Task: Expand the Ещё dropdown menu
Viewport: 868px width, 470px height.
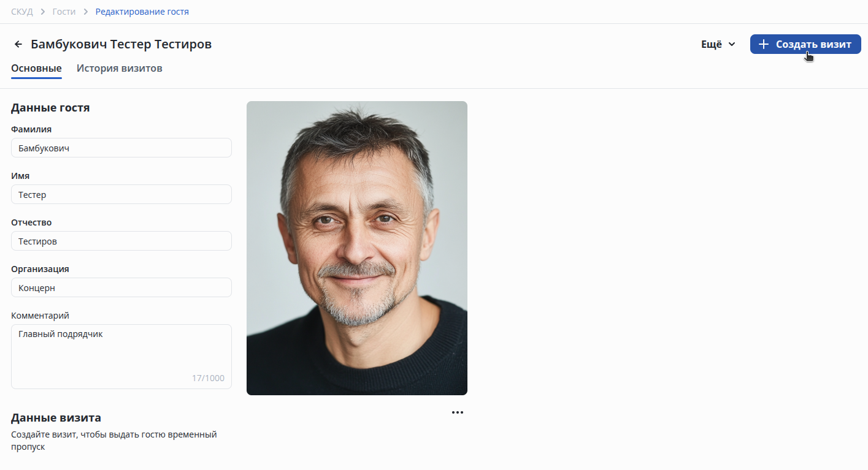Action: click(x=718, y=44)
